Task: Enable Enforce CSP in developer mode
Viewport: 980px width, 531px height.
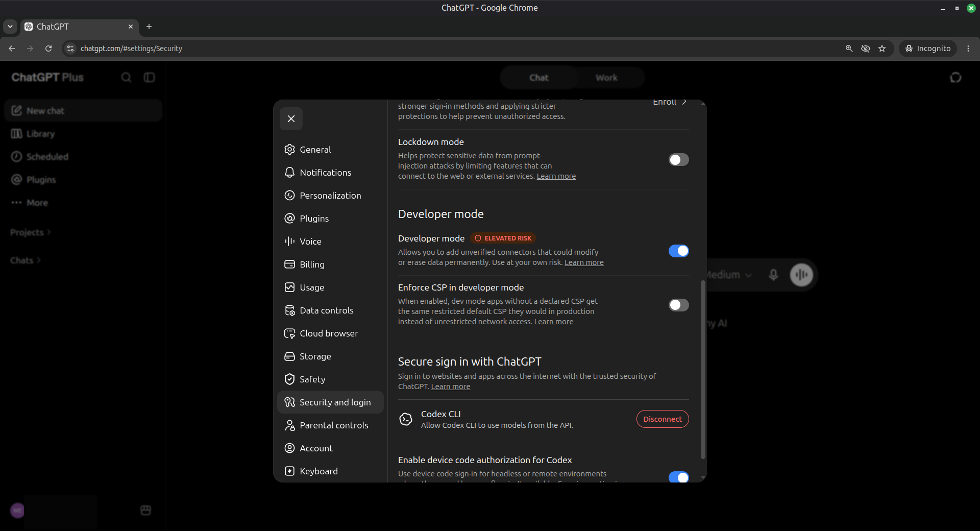Action: [x=678, y=305]
